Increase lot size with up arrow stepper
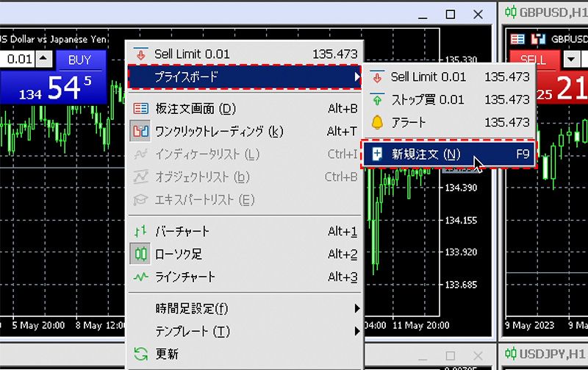 tap(44, 59)
